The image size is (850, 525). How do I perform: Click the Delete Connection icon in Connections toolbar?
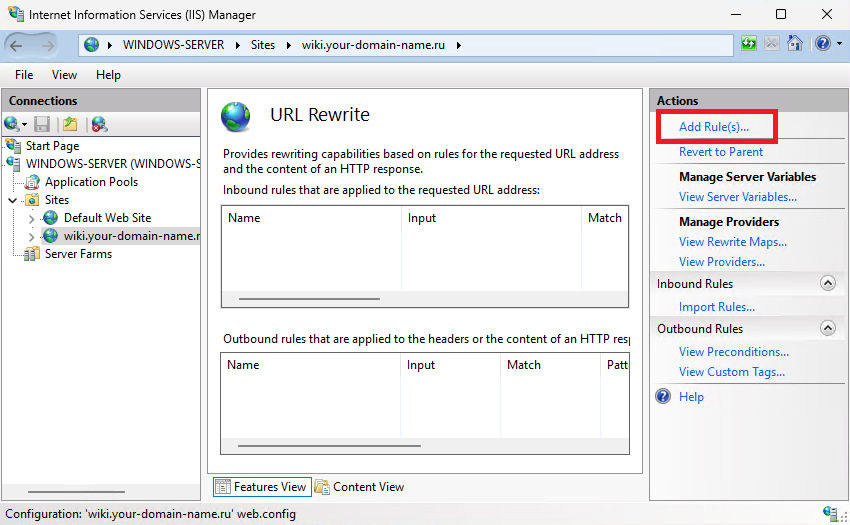[99, 124]
